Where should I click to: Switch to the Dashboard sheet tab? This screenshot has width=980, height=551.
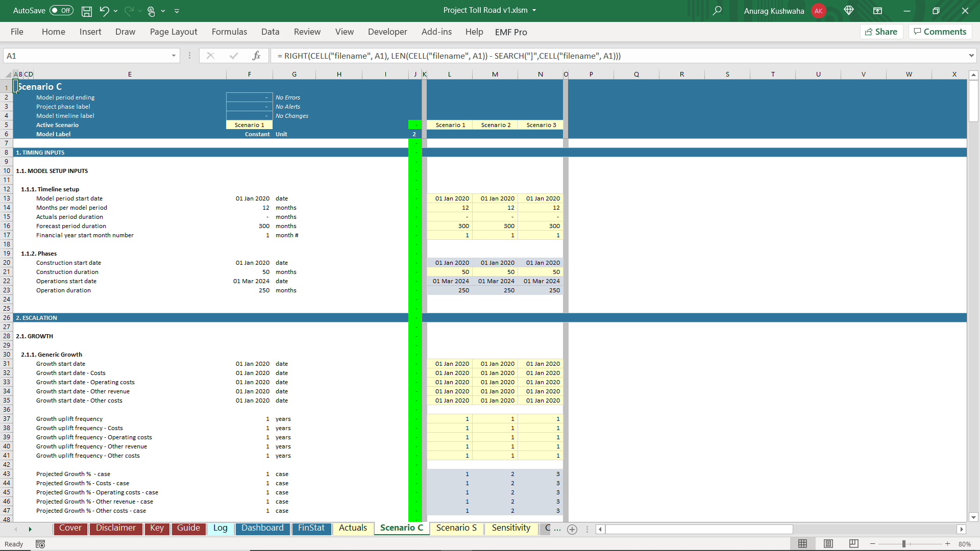point(262,528)
